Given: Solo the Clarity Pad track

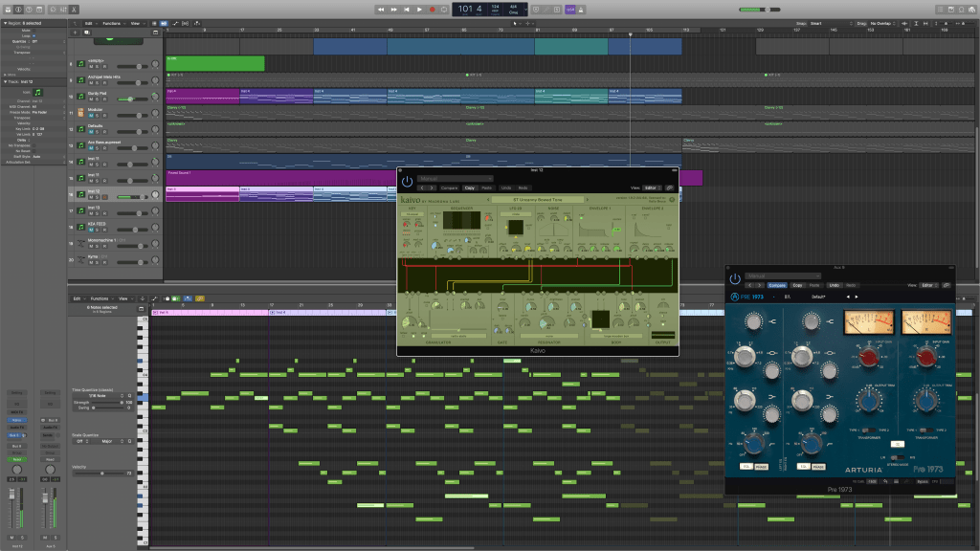Looking at the screenshot, I should (x=98, y=99).
